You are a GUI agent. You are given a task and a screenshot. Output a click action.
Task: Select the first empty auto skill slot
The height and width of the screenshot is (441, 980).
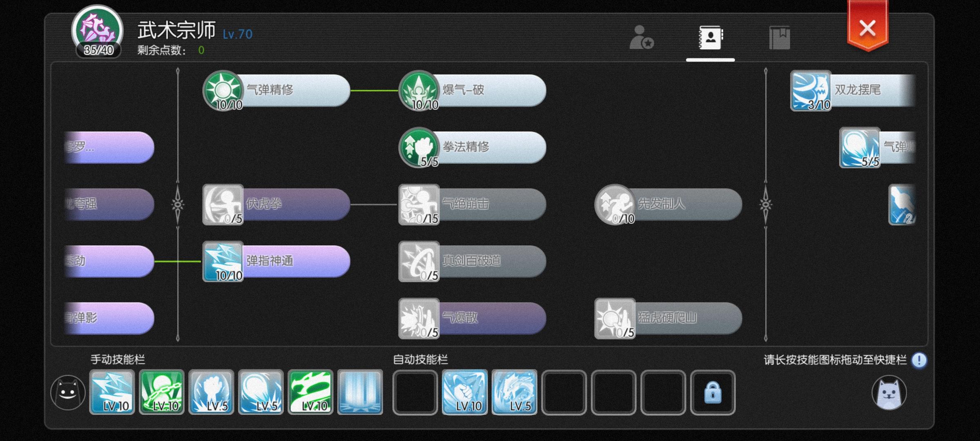[x=415, y=392]
